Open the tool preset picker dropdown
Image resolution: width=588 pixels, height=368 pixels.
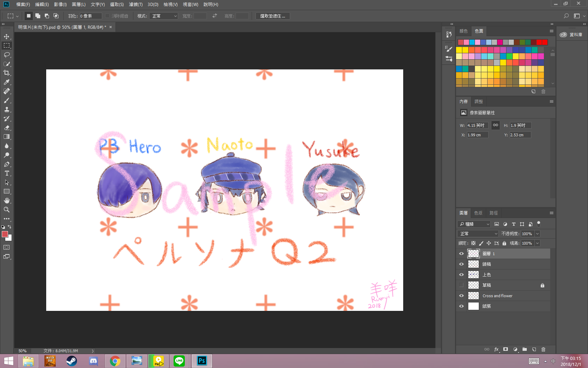[13, 16]
